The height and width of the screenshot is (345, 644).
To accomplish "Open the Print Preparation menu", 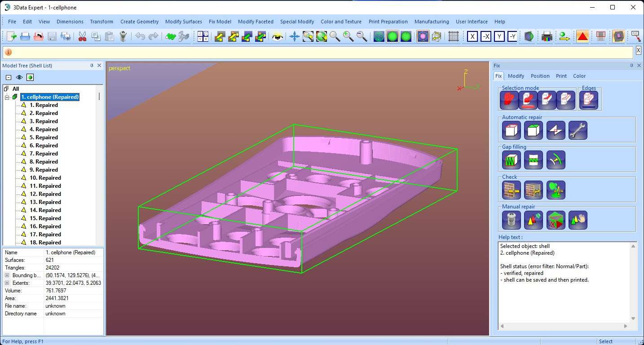I will coord(388,22).
